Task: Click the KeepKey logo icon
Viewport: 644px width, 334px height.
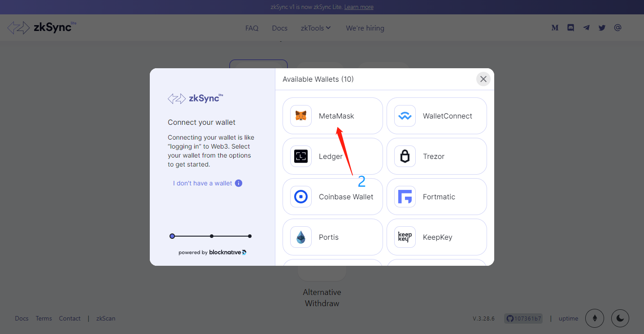Action: 405,237
